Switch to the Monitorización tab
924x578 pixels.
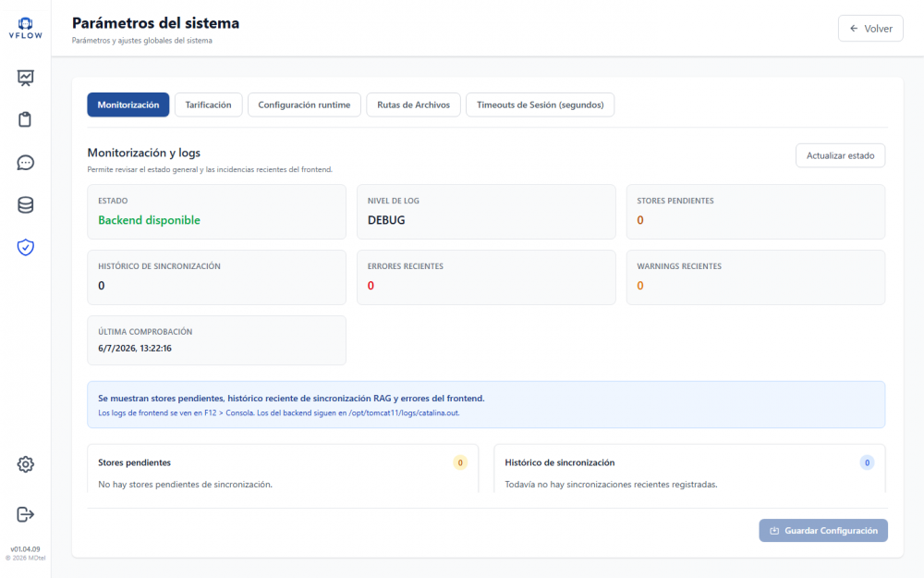point(128,105)
